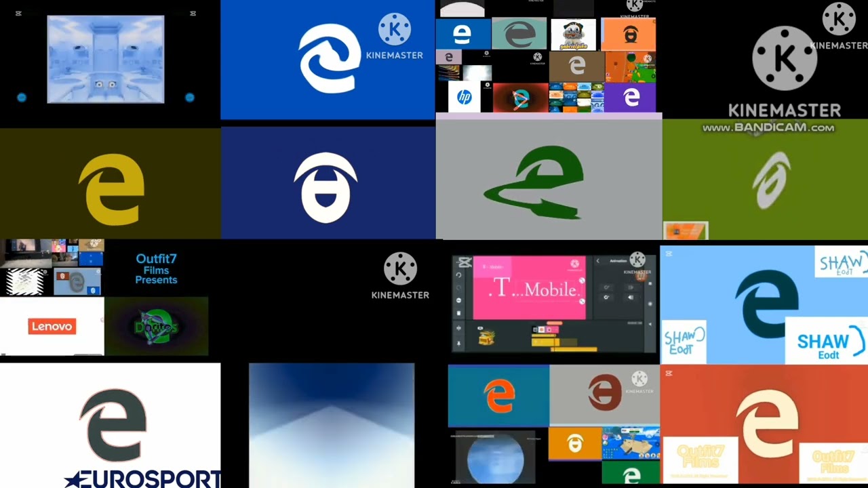Click the green Doritos logo tile

157,327
